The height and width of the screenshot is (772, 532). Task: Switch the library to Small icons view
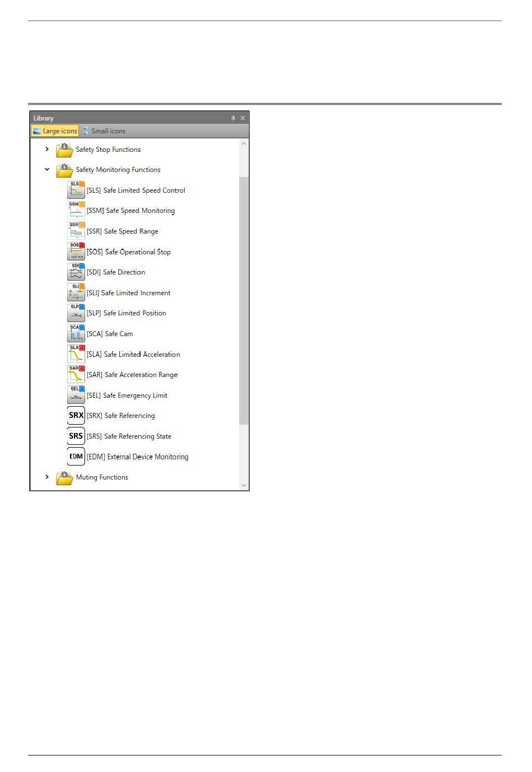click(x=104, y=131)
